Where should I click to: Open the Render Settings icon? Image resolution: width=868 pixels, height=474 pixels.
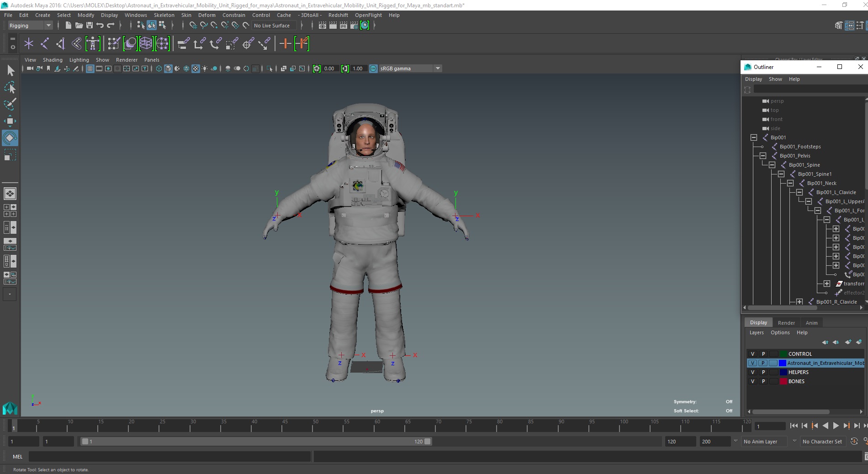[x=354, y=26]
